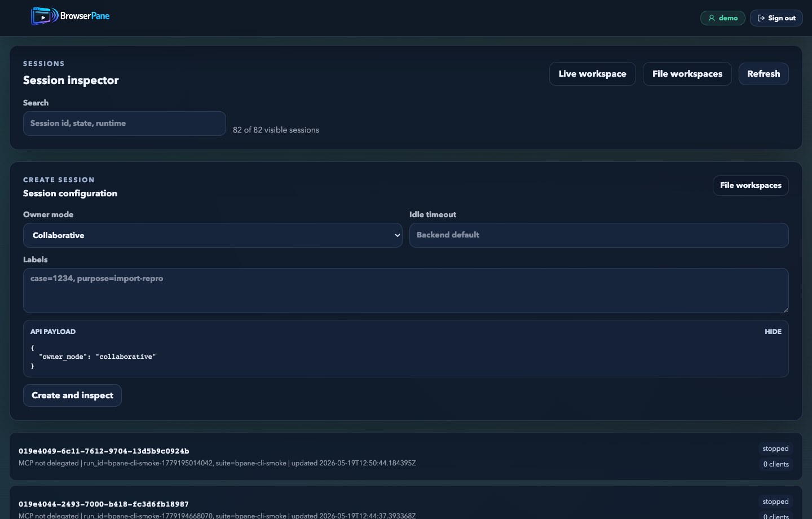Open session 019e4044-2493-7000-b418-fc3d6fb18987
This screenshot has width=812, height=519.
pos(406,503)
